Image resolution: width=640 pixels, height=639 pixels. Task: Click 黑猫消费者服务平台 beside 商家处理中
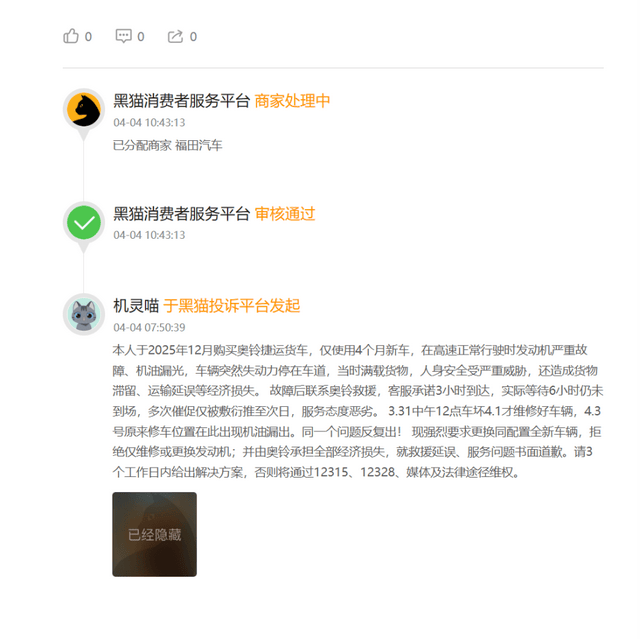[x=181, y=101]
